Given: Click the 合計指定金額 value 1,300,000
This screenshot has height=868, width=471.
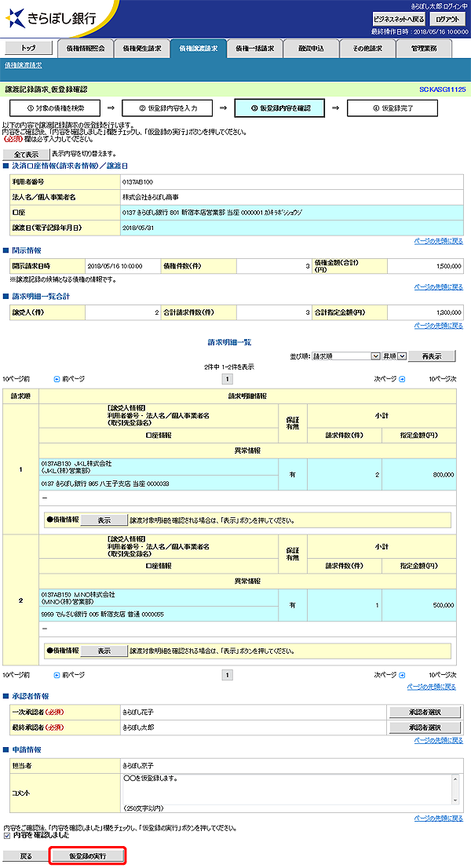Looking at the screenshot, I should [448, 313].
